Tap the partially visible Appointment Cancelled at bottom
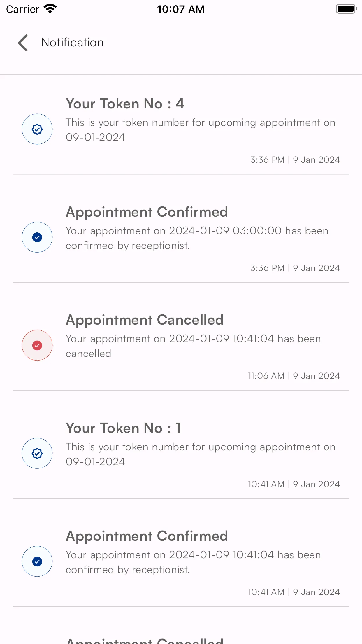Screen dimensions: 362x644 pos(145,640)
